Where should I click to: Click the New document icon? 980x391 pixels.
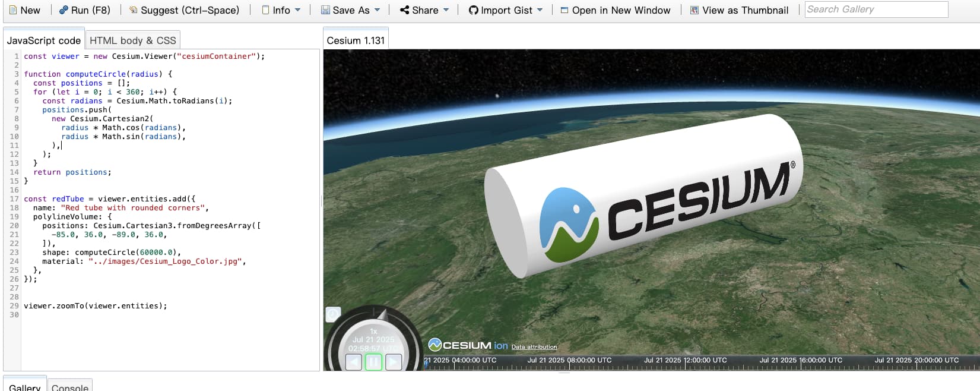(x=12, y=10)
